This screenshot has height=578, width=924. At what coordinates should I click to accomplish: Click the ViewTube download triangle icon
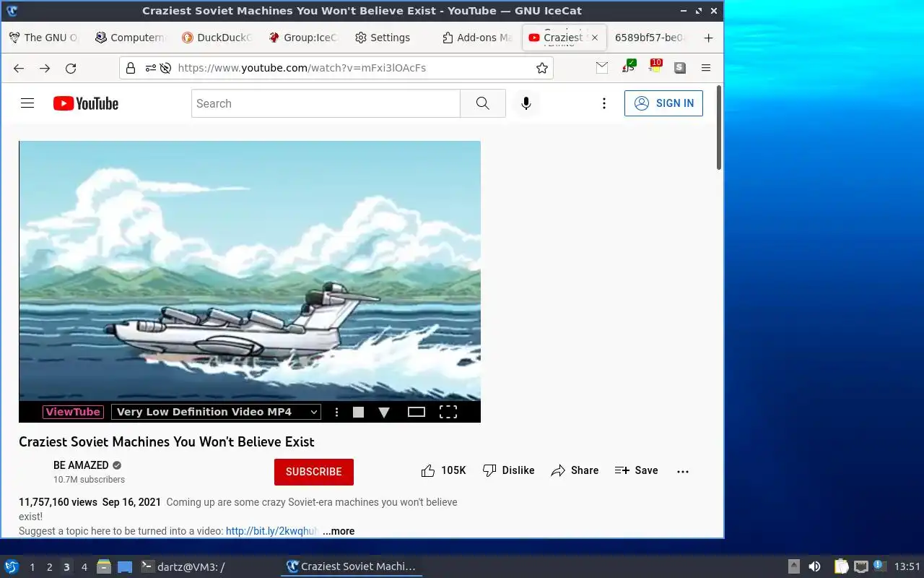(x=384, y=412)
